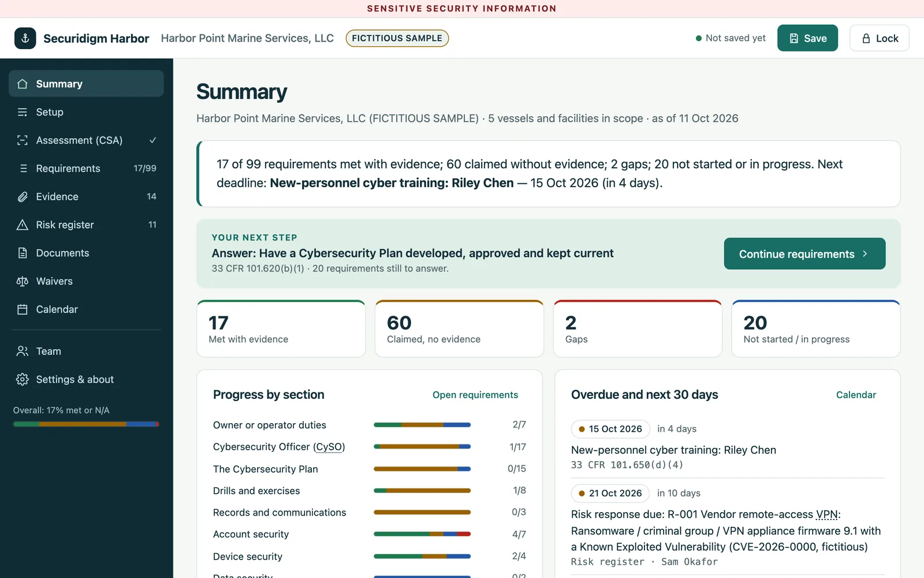924x578 pixels.
Task: Click the Cybersecurity Officer (CySO) progress bar
Action: coord(422,447)
